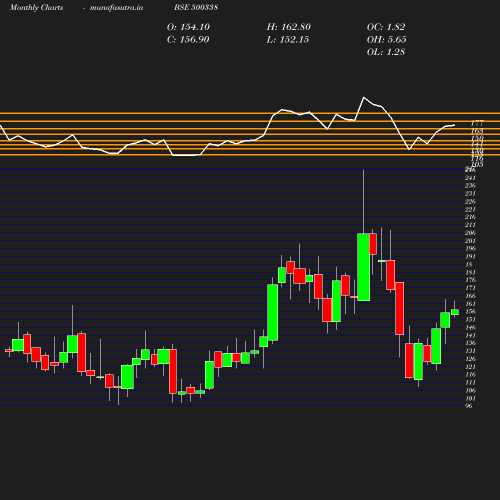This screenshot has height=500, width=500.
Task: Click the 221 price axis label
Action: click(x=470, y=210)
